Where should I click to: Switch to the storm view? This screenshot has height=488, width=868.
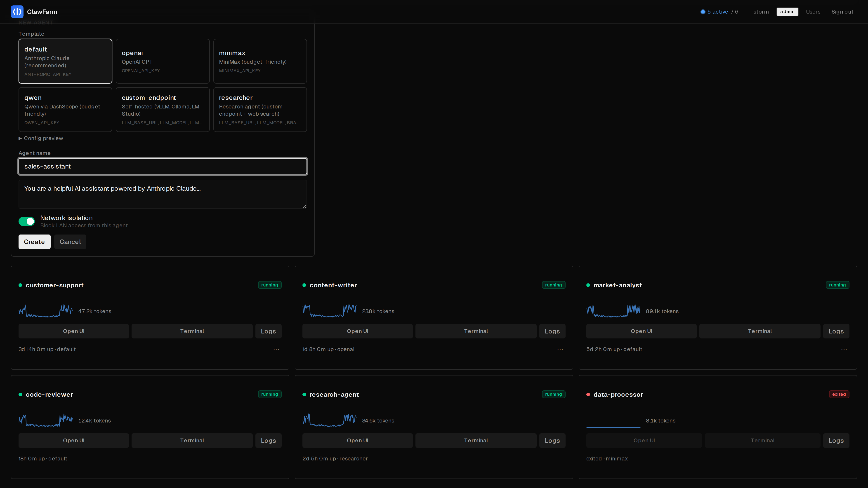point(761,12)
